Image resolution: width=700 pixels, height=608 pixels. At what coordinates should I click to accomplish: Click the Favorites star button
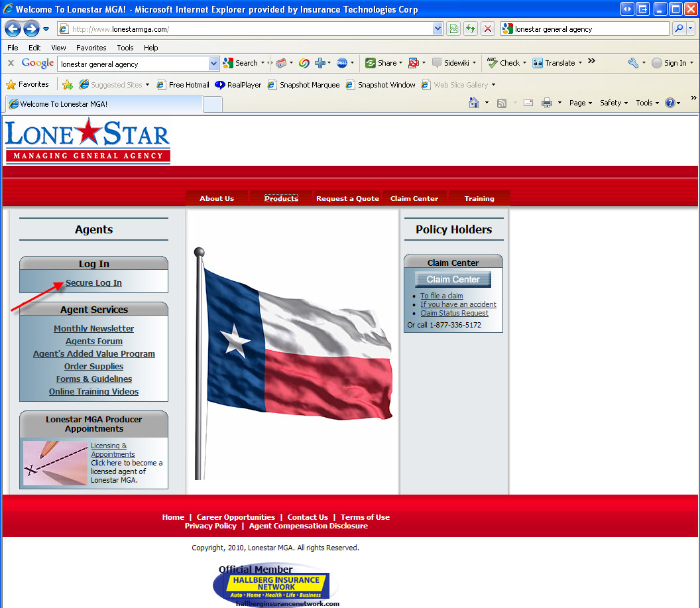[x=27, y=84]
